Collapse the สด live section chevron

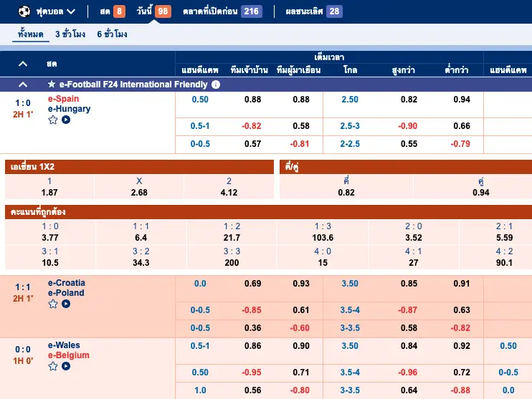click(x=23, y=64)
